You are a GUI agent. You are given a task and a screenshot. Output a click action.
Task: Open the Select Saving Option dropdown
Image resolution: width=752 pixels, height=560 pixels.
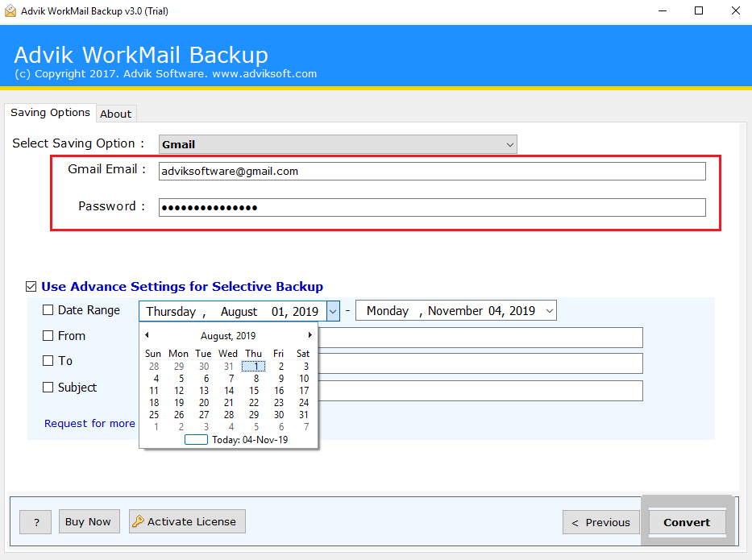coord(338,144)
